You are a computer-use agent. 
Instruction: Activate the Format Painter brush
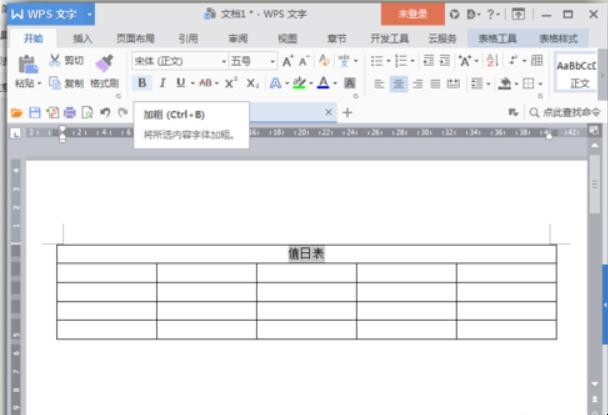[104, 63]
